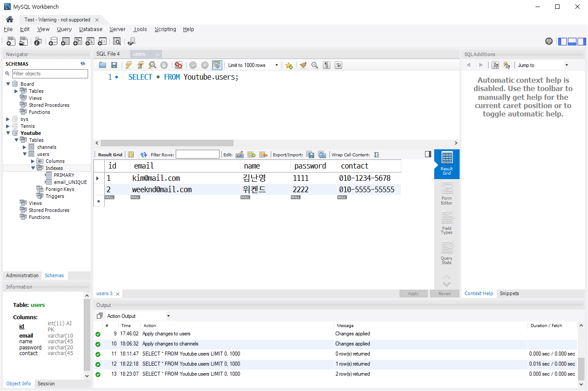Viewport: 588px width, 391px height.
Task: Select the email_UNIQUE index
Action: (x=70, y=182)
